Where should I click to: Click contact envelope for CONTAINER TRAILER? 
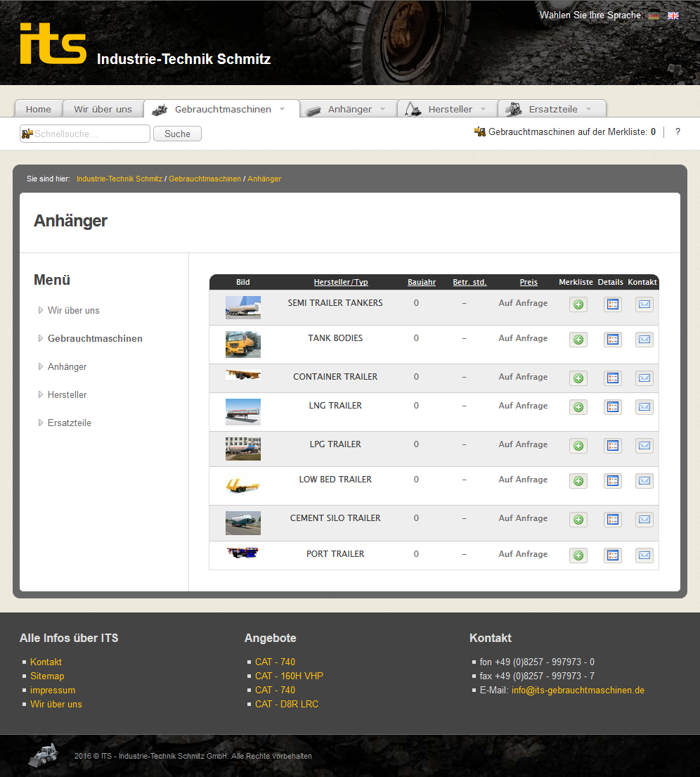click(644, 378)
